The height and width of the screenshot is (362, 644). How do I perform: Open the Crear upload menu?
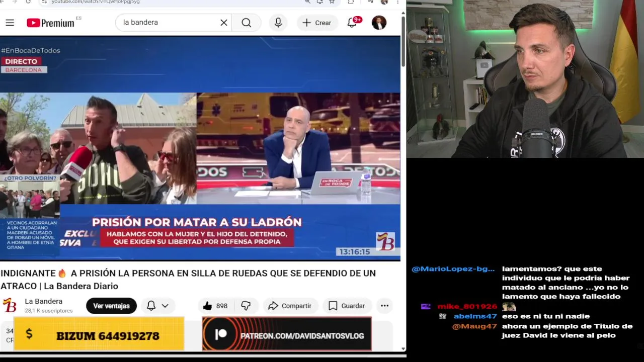[x=317, y=23]
